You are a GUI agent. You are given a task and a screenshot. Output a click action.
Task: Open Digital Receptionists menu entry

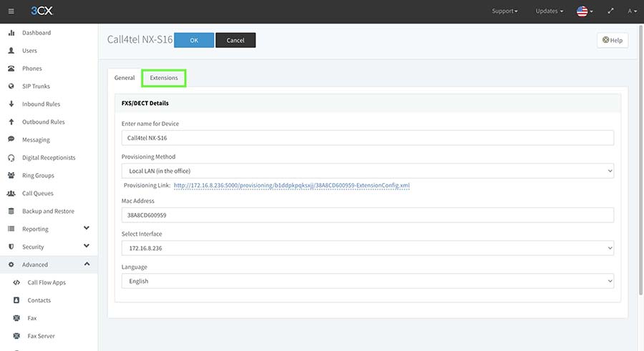[x=49, y=158]
